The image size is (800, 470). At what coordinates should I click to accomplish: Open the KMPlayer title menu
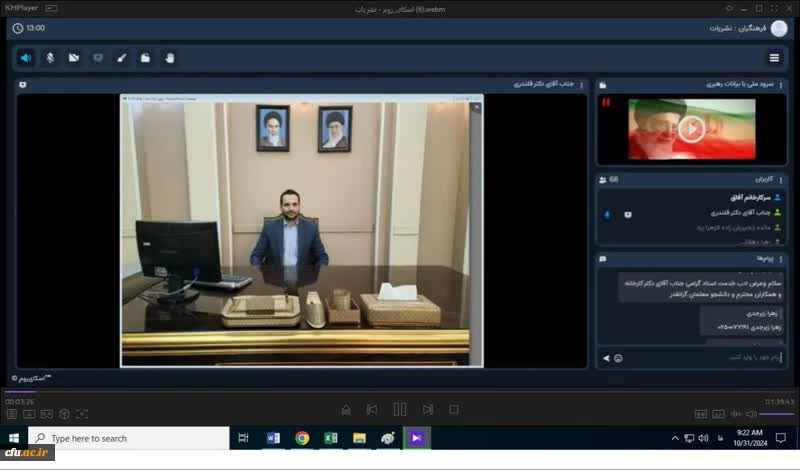24,8
